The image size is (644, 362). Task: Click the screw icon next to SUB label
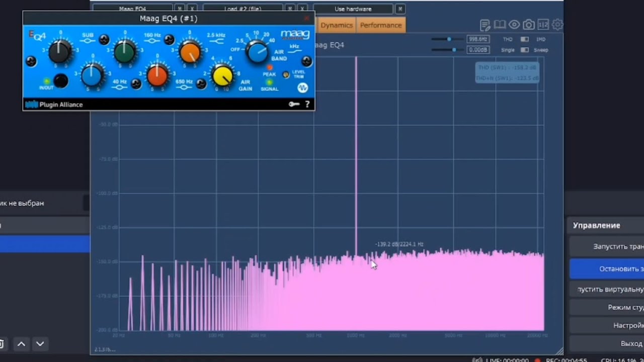pyautogui.click(x=104, y=39)
